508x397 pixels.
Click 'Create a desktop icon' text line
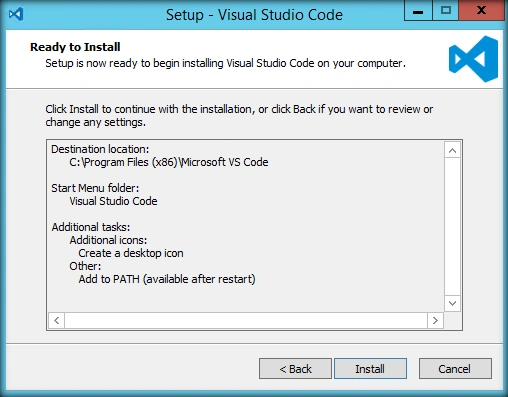(x=131, y=253)
